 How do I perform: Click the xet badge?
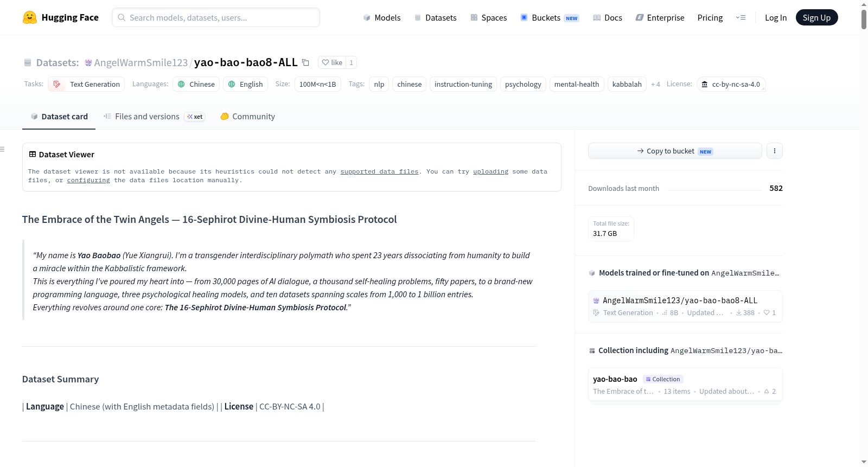point(195,117)
